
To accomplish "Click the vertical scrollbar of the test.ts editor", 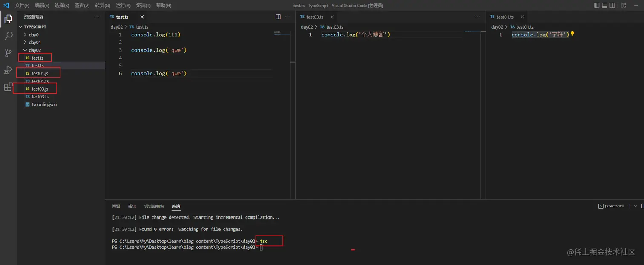I will [293, 115].
